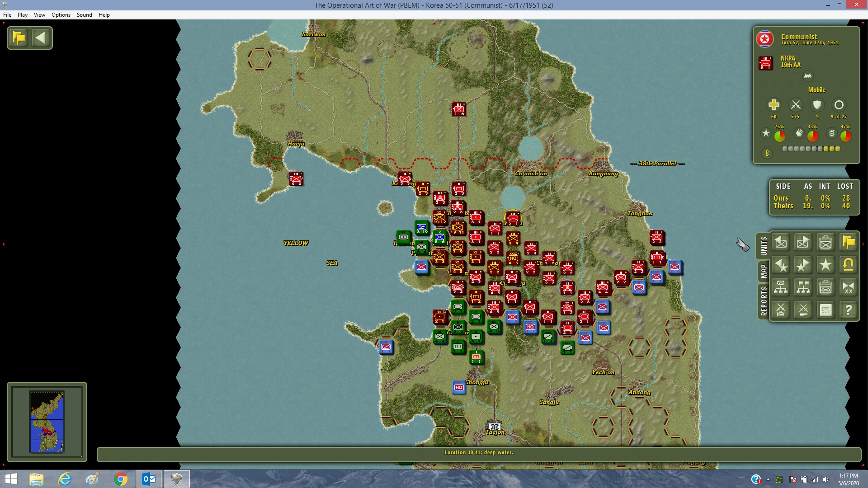Click the numbered 10 marker at Taejon

click(495, 427)
